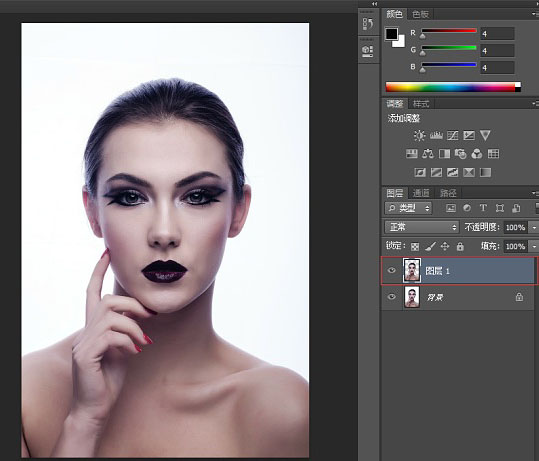This screenshot has width=539, height=461.
Task: Add an Exposure adjustment layer
Action: tap(469, 135)
